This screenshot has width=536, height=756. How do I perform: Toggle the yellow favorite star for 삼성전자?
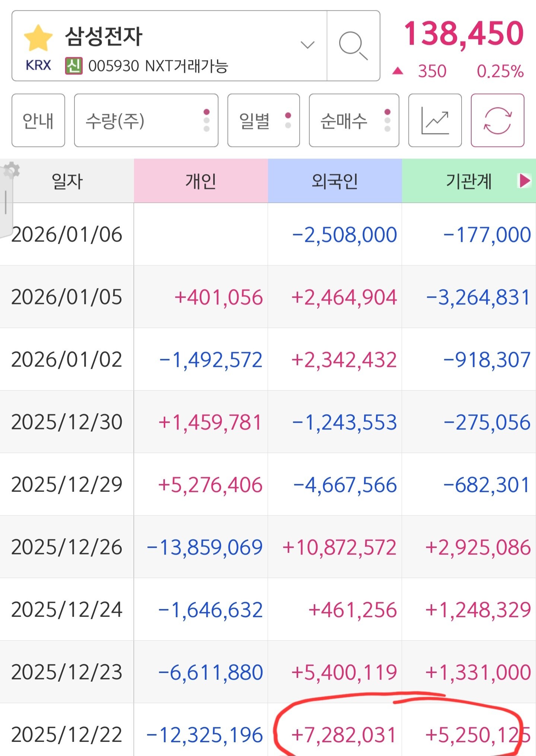tap(38, 38)
